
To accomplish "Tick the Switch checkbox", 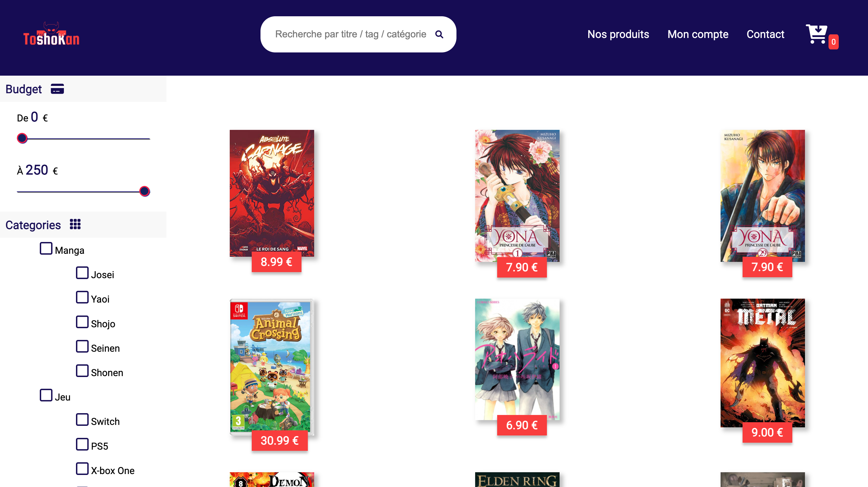I will click(x=82, y=420).
